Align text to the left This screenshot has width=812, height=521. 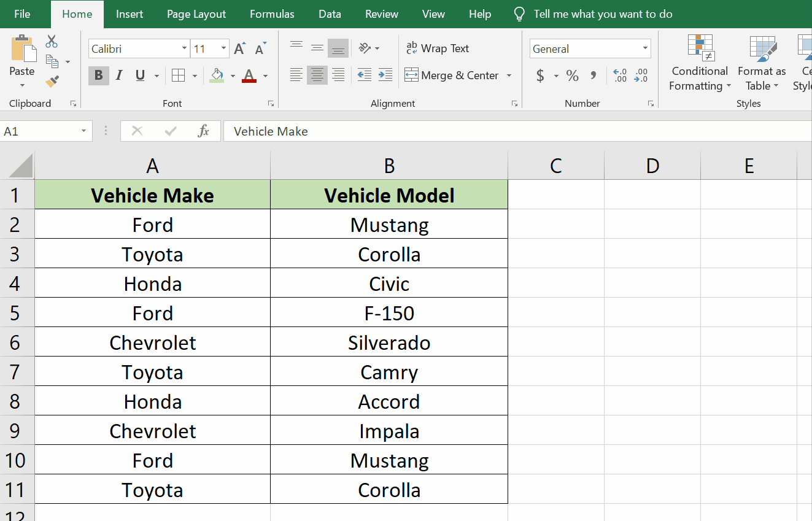pos(296,75)
